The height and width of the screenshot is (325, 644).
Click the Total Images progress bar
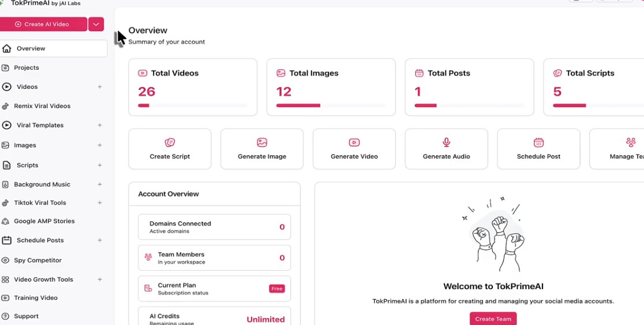(331, 106)
